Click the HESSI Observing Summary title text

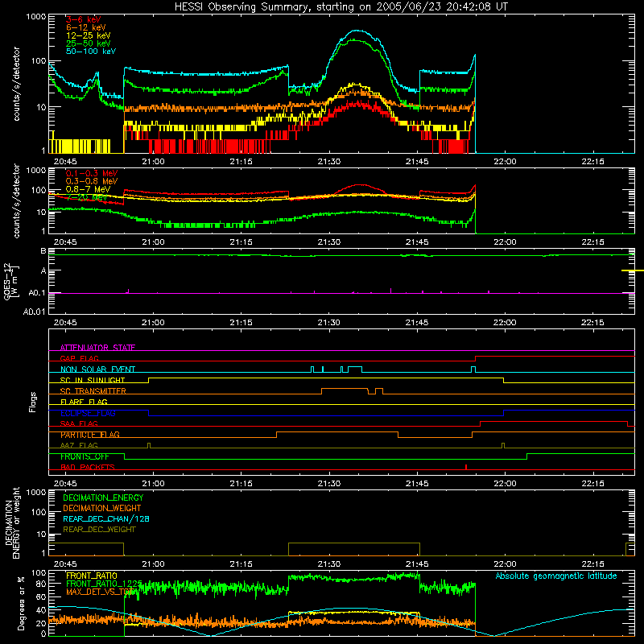coord(341,6)
